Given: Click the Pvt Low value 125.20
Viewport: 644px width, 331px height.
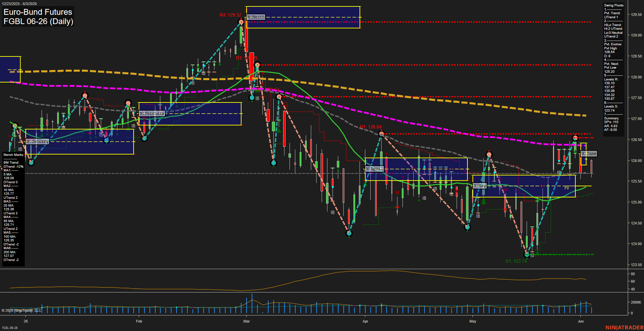Looking at the screenshot, I should coord(609,72).
